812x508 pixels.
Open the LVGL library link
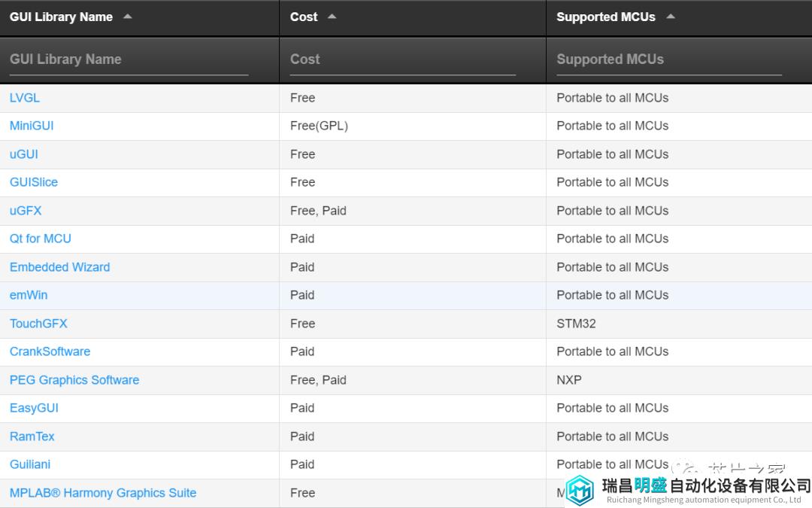[24, 98]
